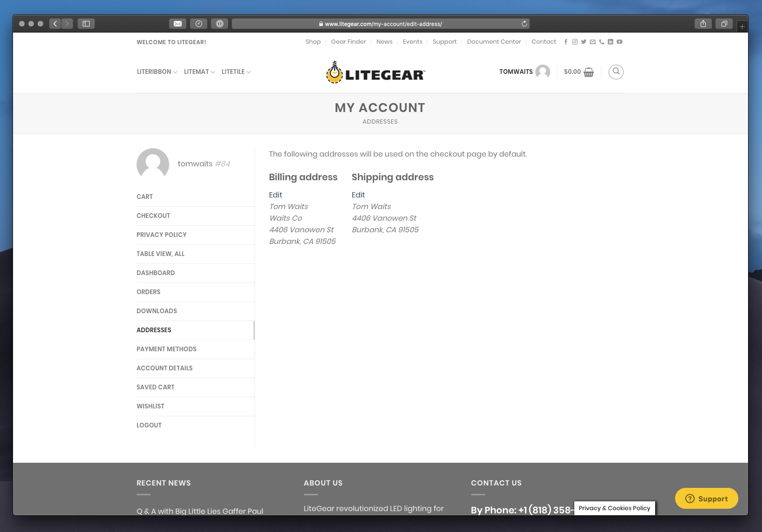
Task: Click the LiteGear logo
Action: click(x=376, y=72)
